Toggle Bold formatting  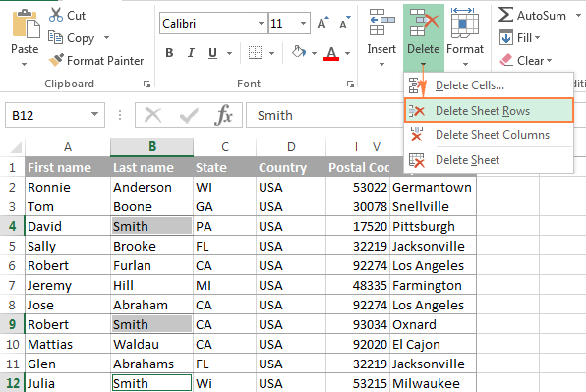point(169,53)
